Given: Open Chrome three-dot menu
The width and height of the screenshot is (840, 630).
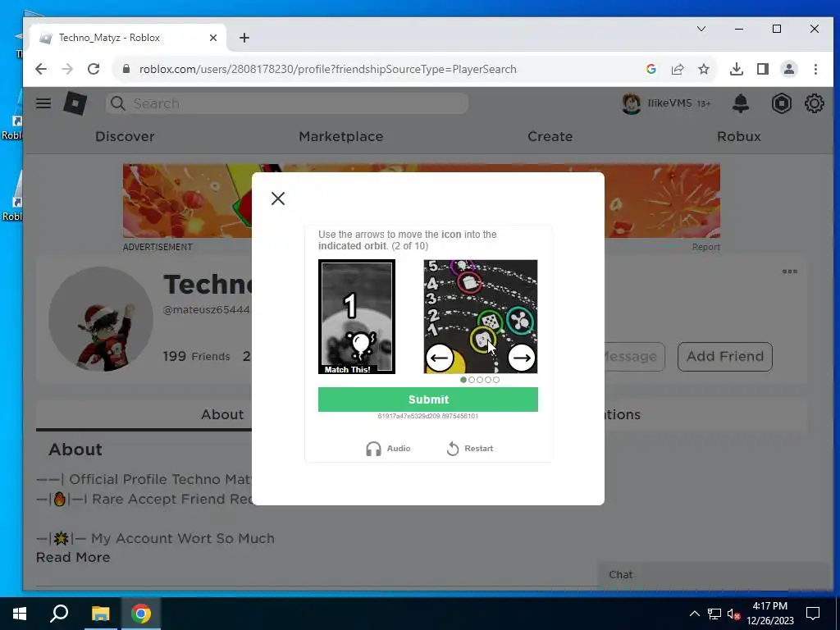Looking at the screenshot, I should (815, 69).
